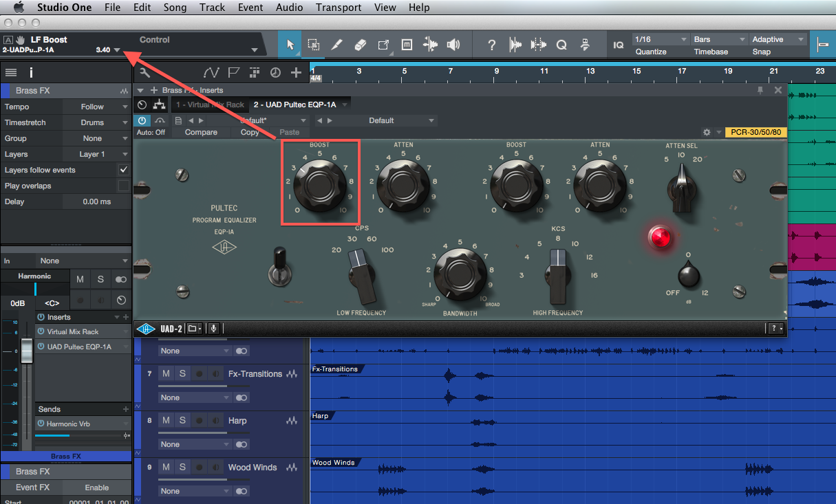Viewport: 836px width, 504px height.
Task: Click the Q quantize icon
Action: [x=561, y=45]
